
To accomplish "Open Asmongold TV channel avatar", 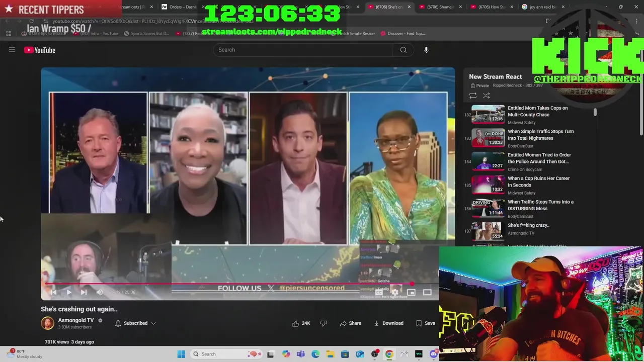I will tap(48, 323).
